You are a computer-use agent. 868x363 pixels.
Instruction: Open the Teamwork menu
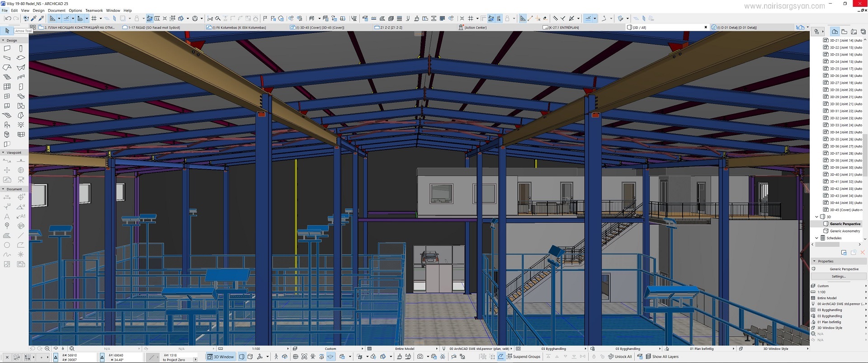pos(94,10)
